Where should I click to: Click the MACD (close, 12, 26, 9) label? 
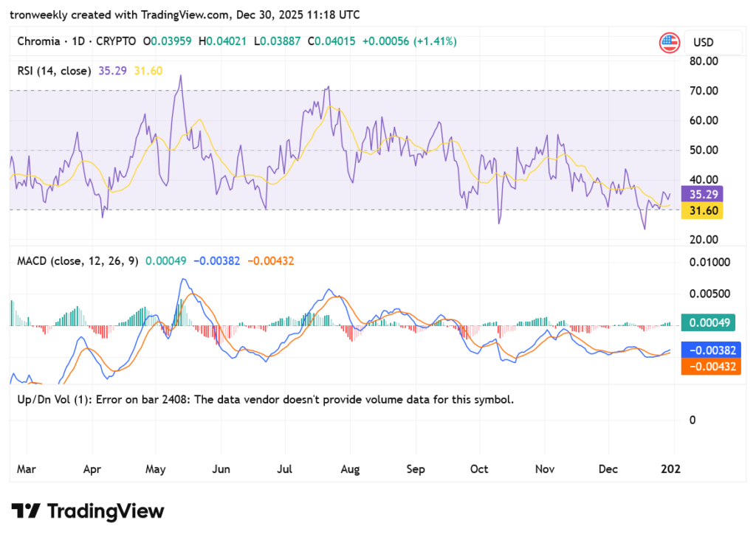[78, 261]
